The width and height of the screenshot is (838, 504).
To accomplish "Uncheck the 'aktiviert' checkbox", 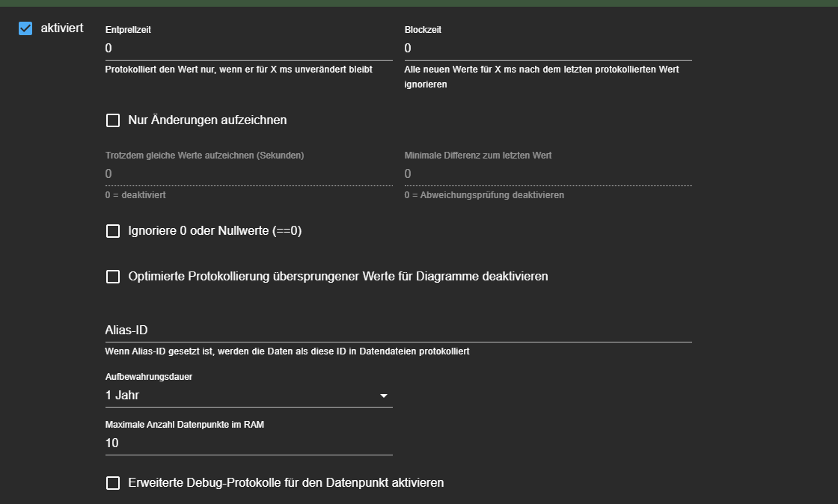I will pos(25,28).
